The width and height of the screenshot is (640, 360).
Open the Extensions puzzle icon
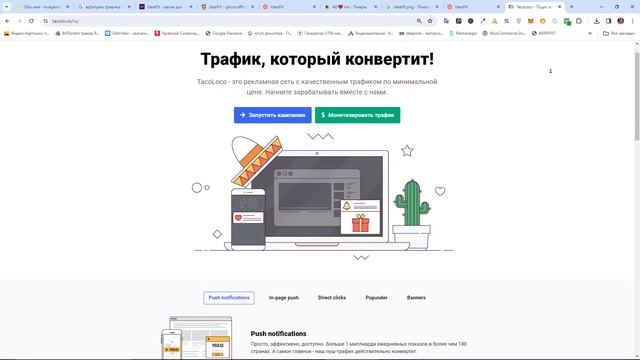[579, 21]
